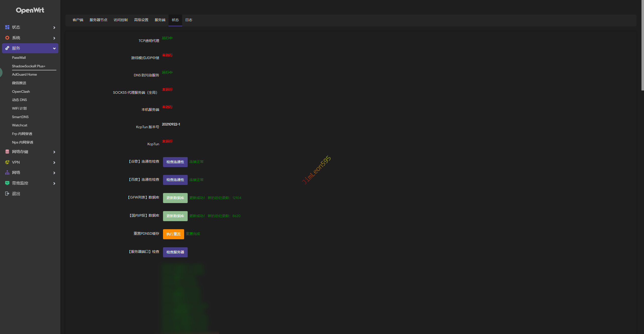Update the GFW列表 database
Image resolution: width=644 pixels, height=334 pixels.
pos(175,198)
